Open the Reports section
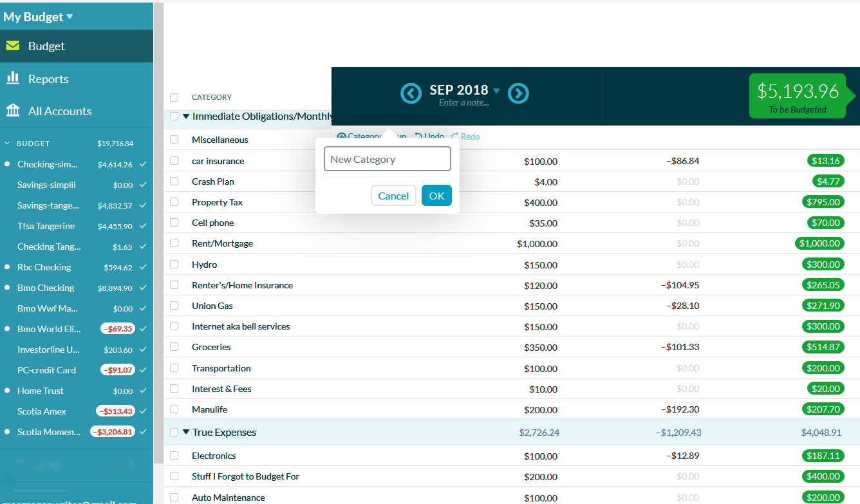Image resolution: width=860 pixels, height=504 pixels. point(77,79)
